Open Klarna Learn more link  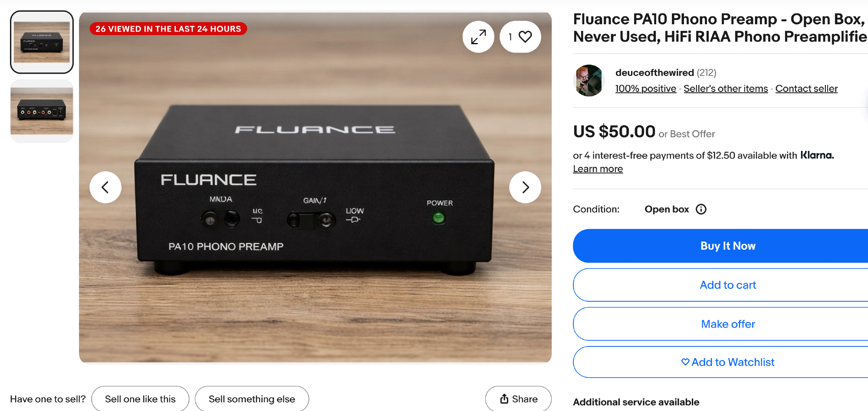pyautogui.click(x=598, y=169)
